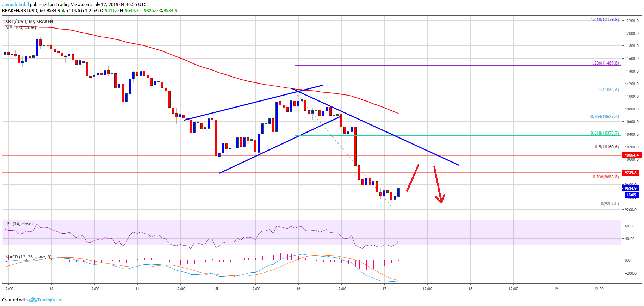The image size is (644, 306).
Task: Click the date 17 on time axis
Action: coord(384,289)
